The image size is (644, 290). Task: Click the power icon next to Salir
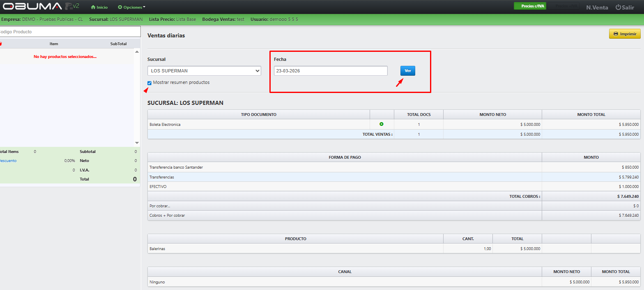(618, 7)
